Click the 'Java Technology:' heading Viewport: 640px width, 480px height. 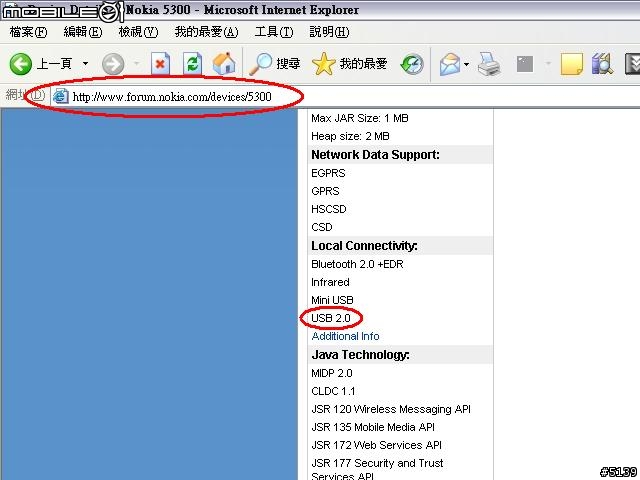(360, 355)
